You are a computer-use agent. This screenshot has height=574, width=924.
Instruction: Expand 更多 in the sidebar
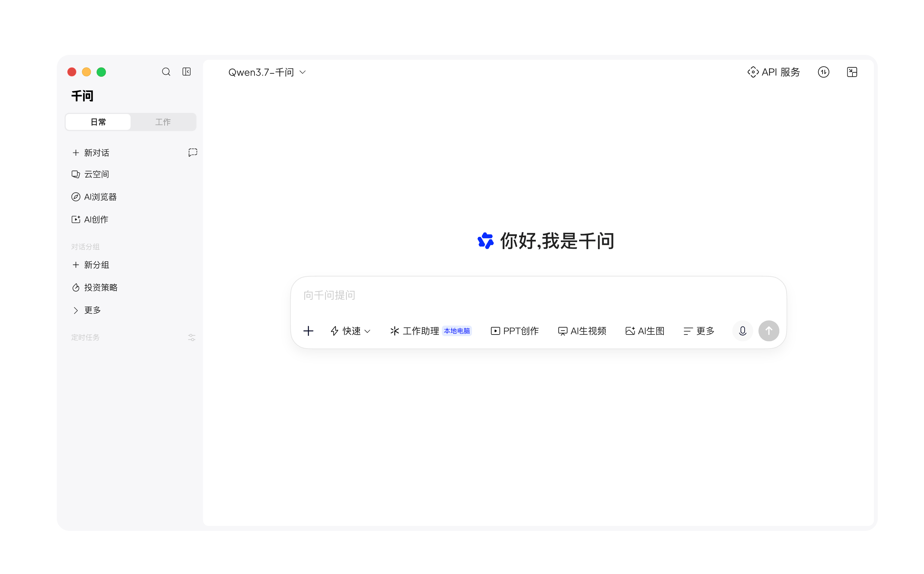87,310
